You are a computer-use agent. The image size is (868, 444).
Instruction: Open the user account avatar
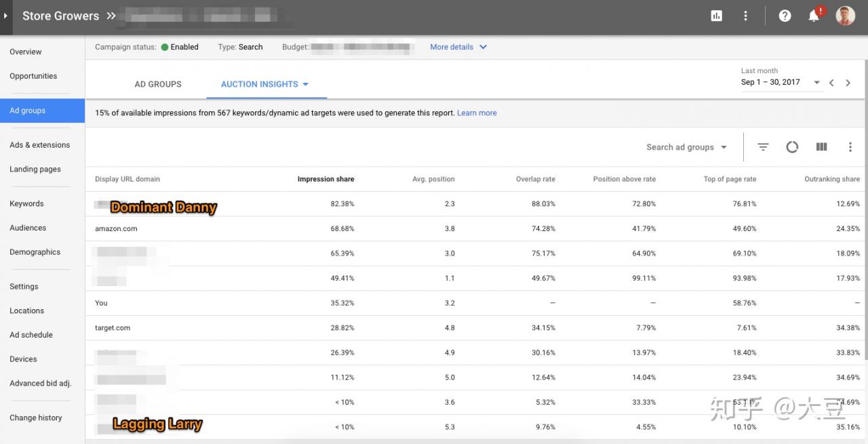tap(845, 16)
